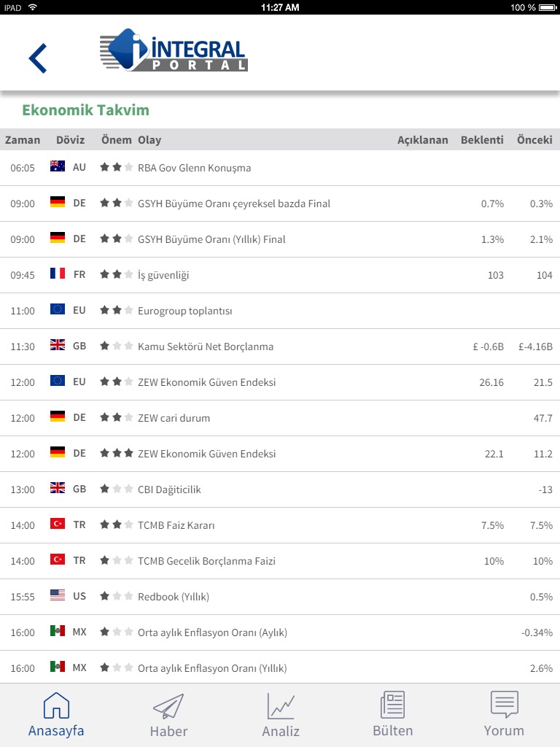
Task: Select the Eurogroup toplantısı event row
Action: (x=185, y=311)
